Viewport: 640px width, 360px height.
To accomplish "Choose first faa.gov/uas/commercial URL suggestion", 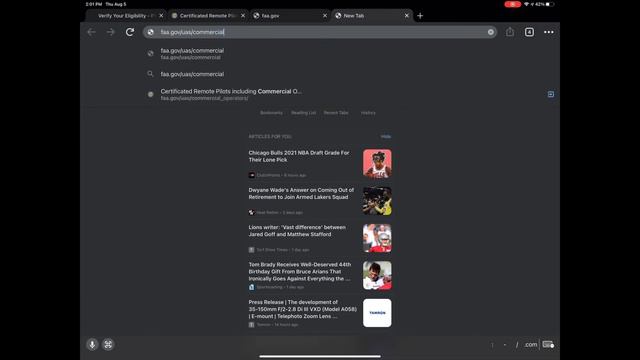I will tap(320, 53).
